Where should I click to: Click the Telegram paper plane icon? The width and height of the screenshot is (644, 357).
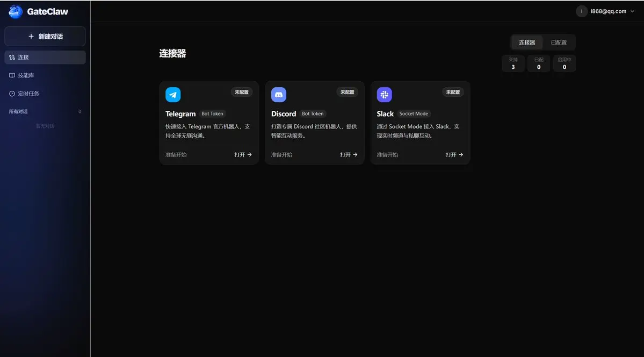tap(173, 95)
